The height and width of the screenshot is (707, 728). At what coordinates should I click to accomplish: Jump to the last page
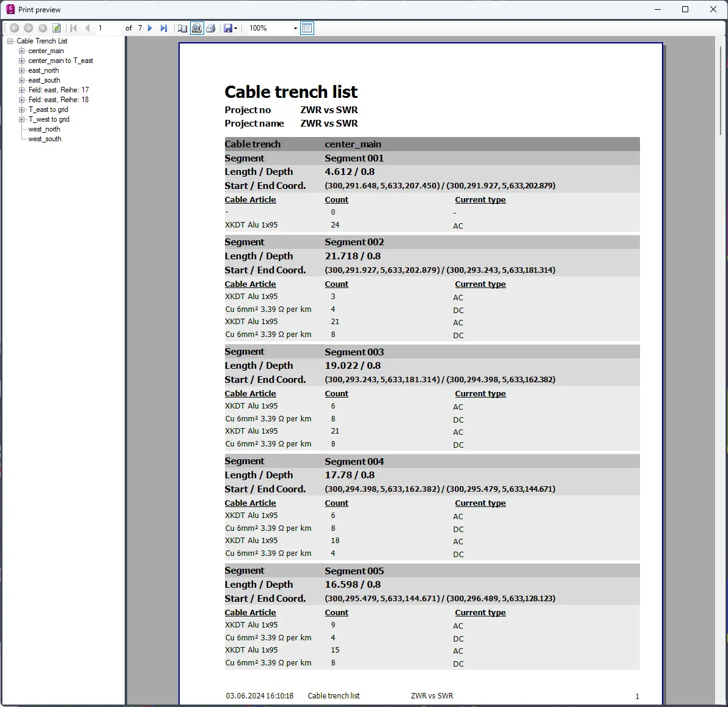point(163,28)
